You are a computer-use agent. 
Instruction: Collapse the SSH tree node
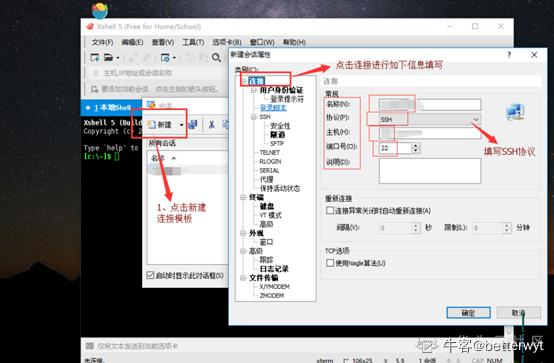(x=253, y=117)
